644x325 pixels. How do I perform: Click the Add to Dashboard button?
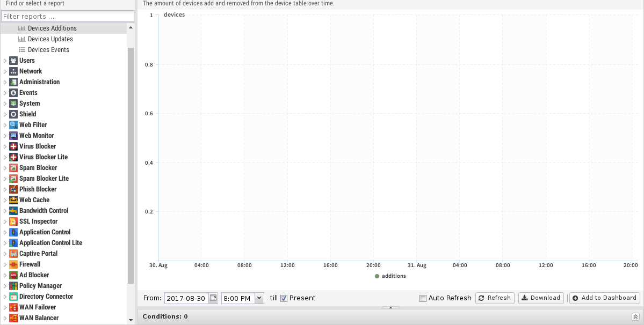tap(604, 298)
